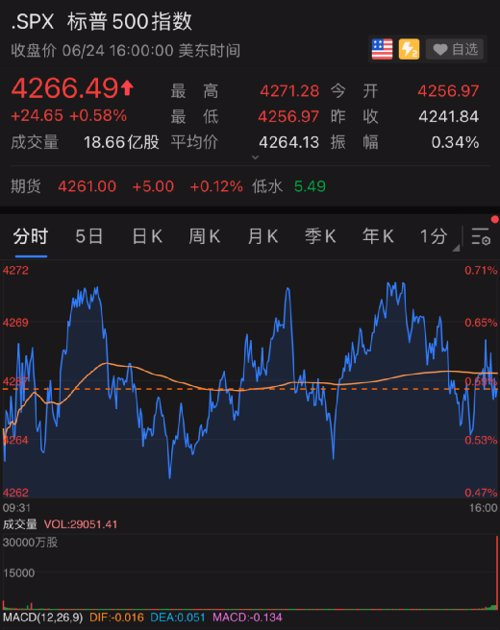
Task: Tap the tall red volume bar at 16:00
Action: [497, 573]
